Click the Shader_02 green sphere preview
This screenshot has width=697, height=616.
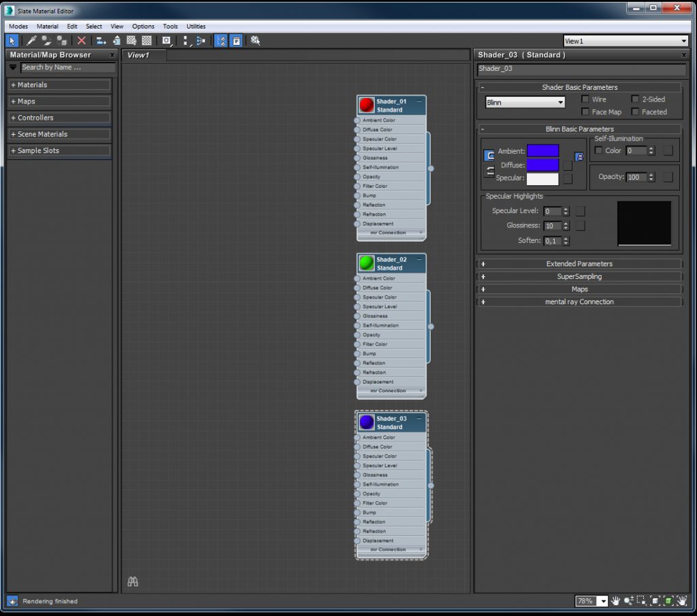point(367,263)
